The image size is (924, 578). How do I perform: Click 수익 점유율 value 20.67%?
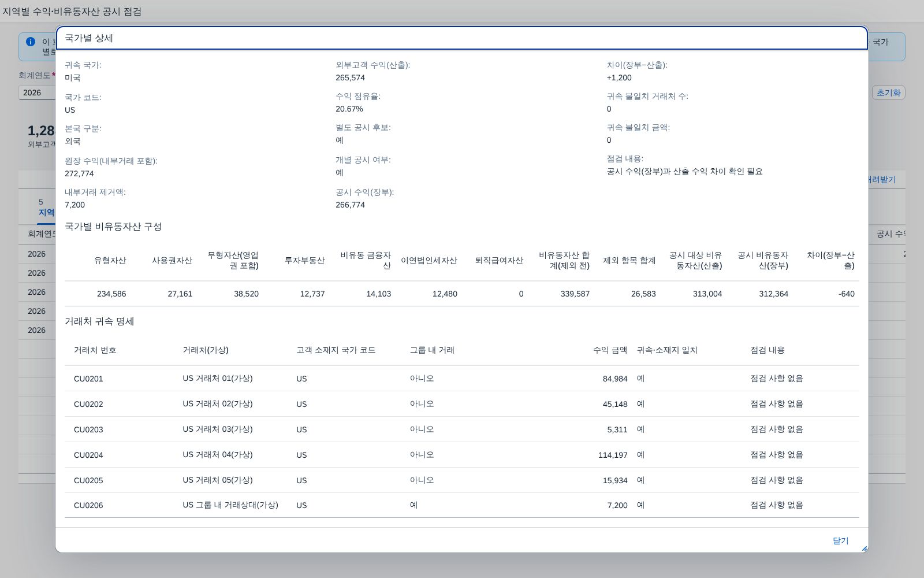pyautogui.click(x=349, y=109)
